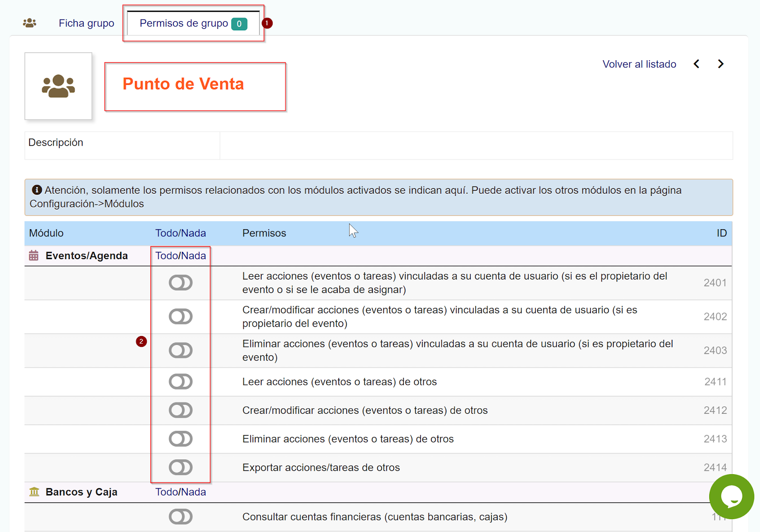
Task: Enable permission 2414 Exportar acciones/tareas
Action: (x=180, y=467)
